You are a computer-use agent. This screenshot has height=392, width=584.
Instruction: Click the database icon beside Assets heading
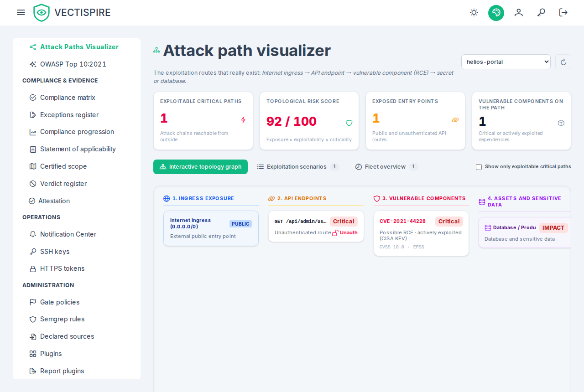pyautogui.click(x=482, y=201)
